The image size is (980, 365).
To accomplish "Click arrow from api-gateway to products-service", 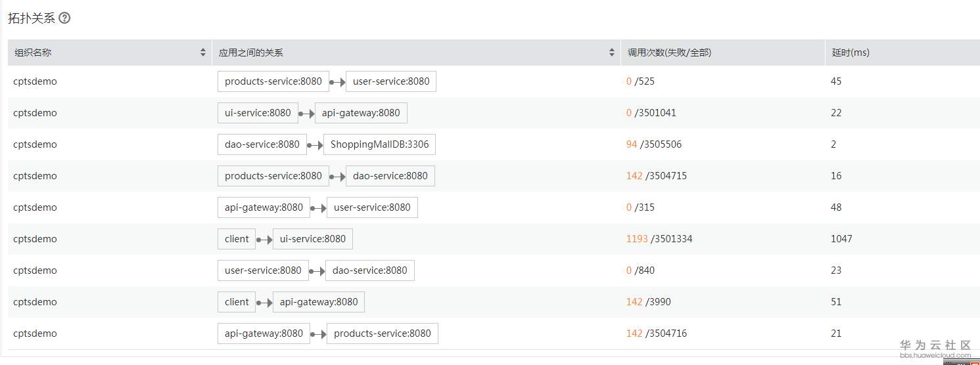I will point(318,334).
